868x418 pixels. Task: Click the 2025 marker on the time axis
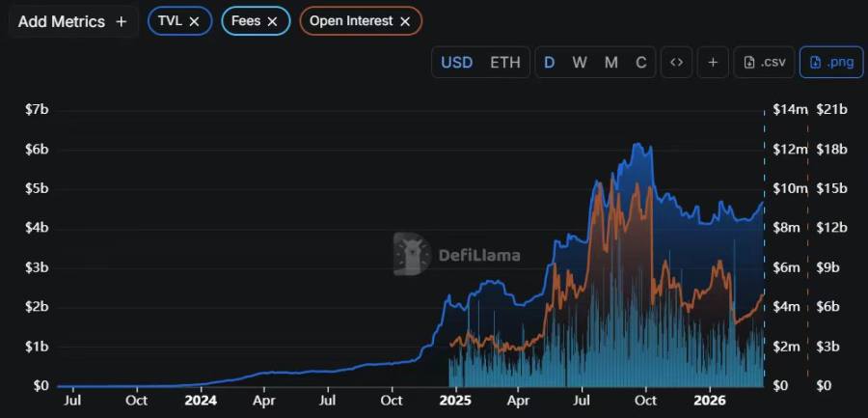click(x=455, y=400)
